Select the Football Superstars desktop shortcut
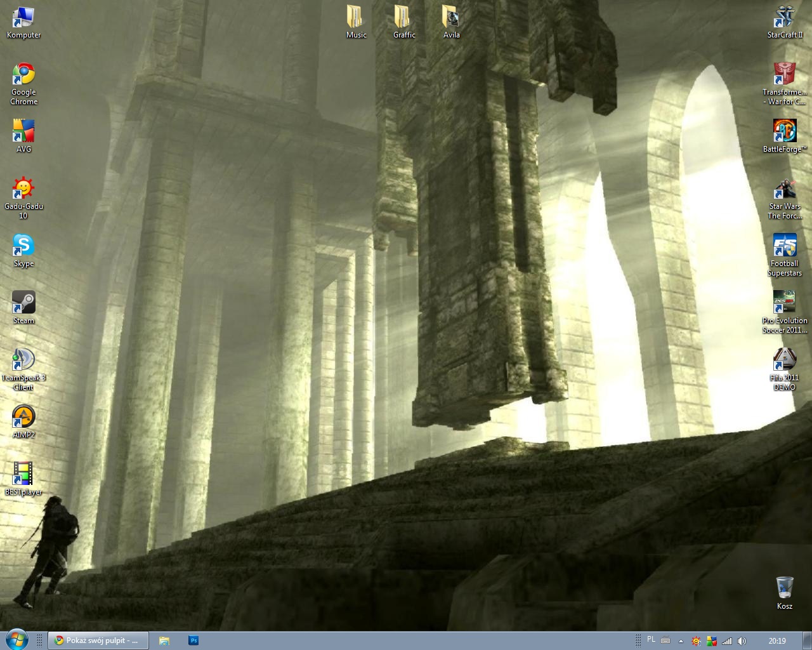 pyautogui.click(x=785, y=255)
